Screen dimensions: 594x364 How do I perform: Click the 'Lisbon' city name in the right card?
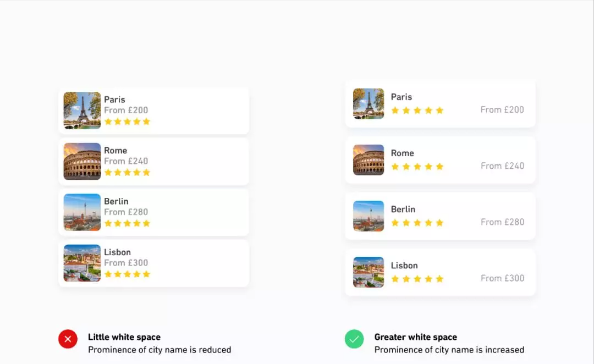pos(404,266)
